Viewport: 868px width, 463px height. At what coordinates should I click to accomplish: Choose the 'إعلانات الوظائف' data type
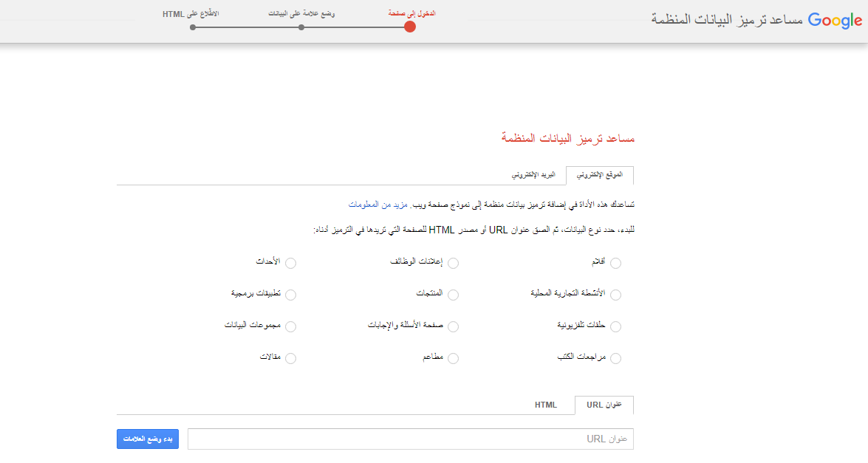[x=454, y=264]
